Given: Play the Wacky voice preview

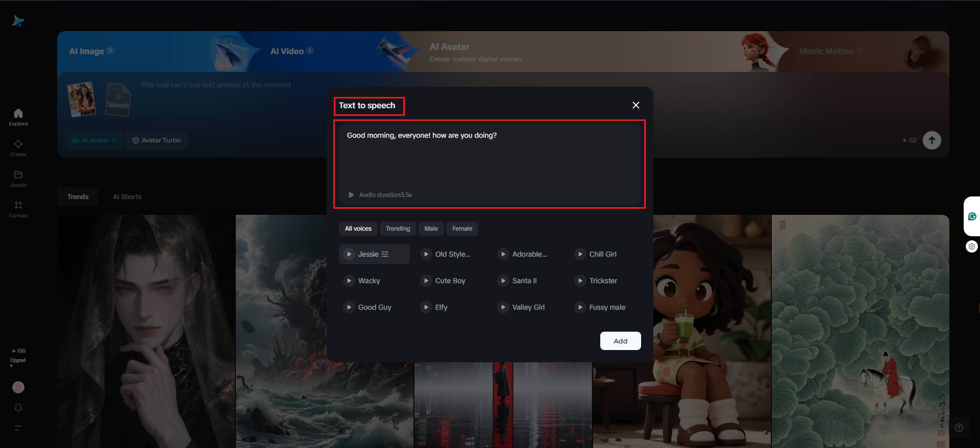Looking at the screenshot, I should point(349,281).
